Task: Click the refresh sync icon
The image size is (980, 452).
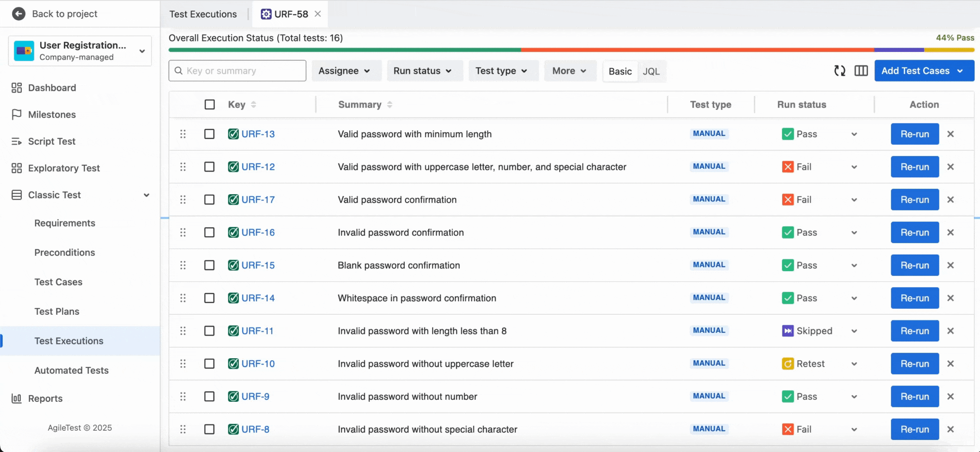Action: pos(840,71)
